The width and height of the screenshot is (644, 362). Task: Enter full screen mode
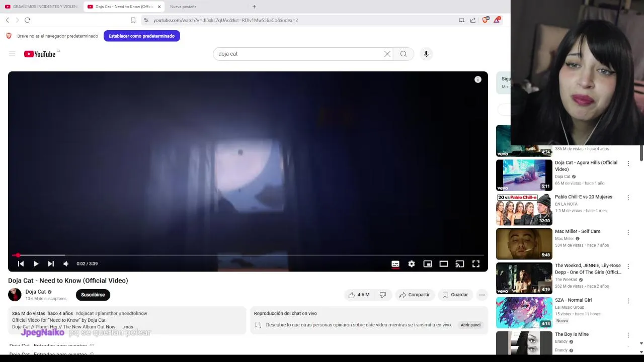(x=476, y=264)
